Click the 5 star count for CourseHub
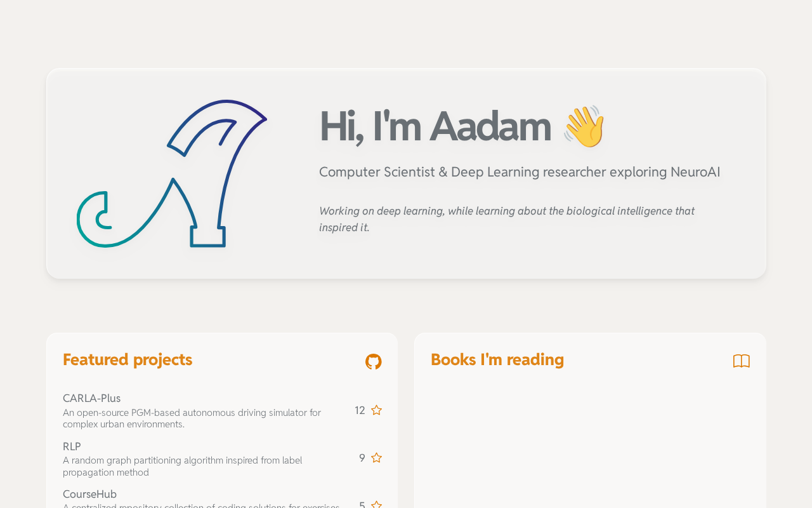 point(362,505)
